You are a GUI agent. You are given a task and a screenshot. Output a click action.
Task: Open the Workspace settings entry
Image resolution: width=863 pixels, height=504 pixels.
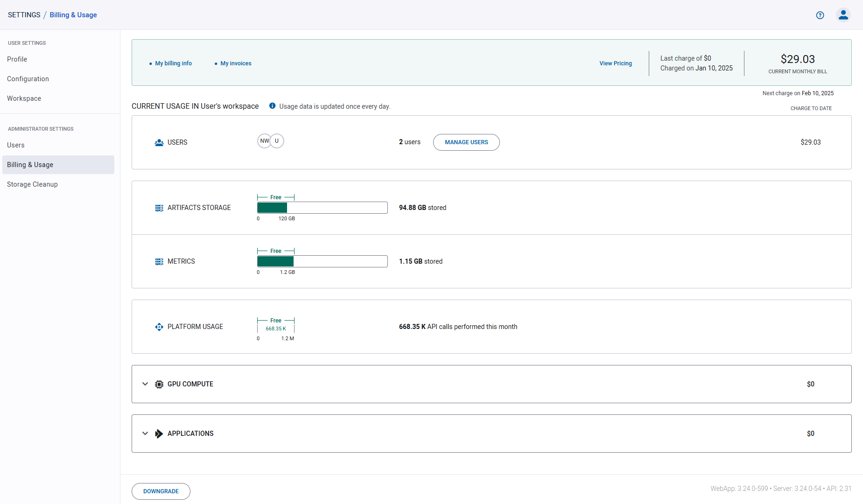point(24,98)
